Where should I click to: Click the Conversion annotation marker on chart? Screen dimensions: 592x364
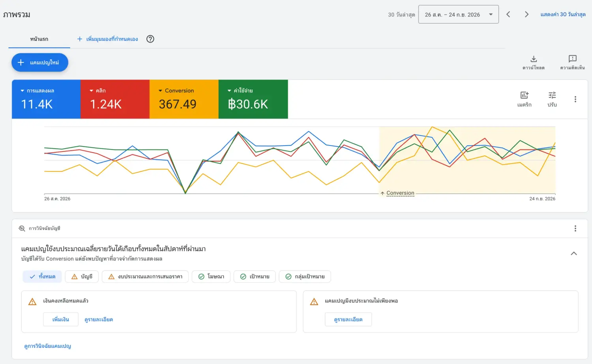397,193
